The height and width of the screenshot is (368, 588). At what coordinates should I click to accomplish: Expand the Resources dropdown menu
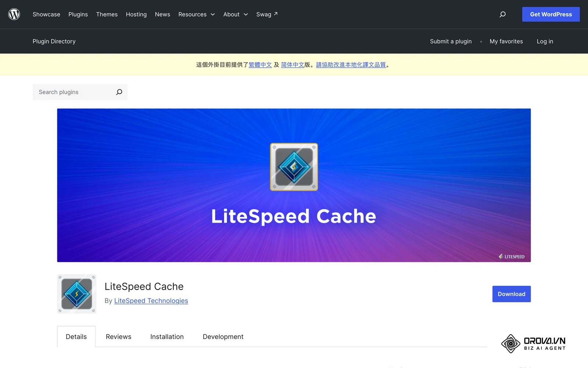click(197, 14)
